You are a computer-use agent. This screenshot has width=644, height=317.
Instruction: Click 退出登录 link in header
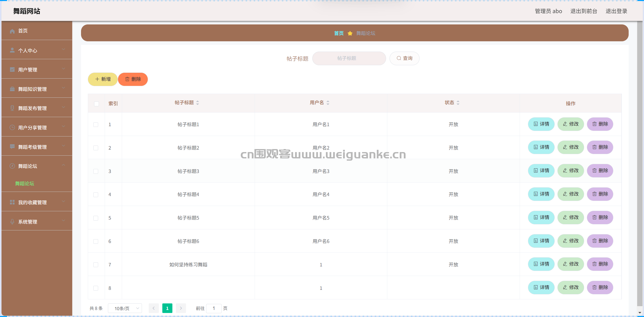(x=616, y=11)
